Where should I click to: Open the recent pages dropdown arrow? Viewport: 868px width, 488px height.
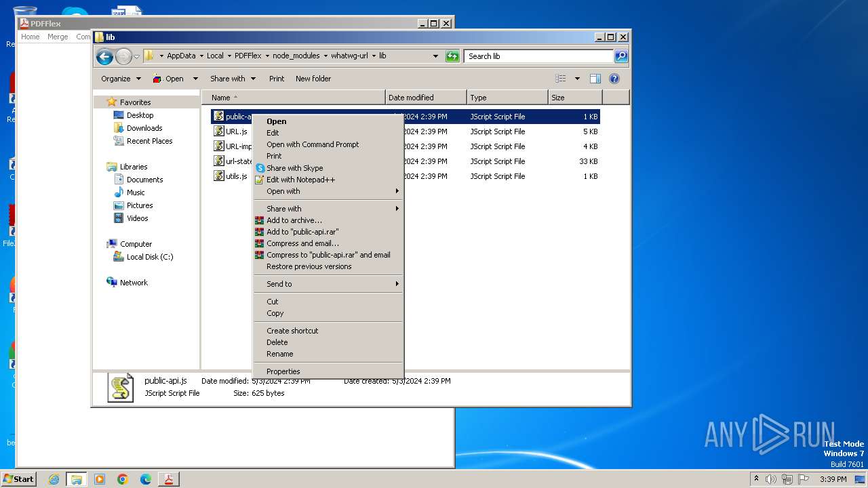(x=136, y=56)
